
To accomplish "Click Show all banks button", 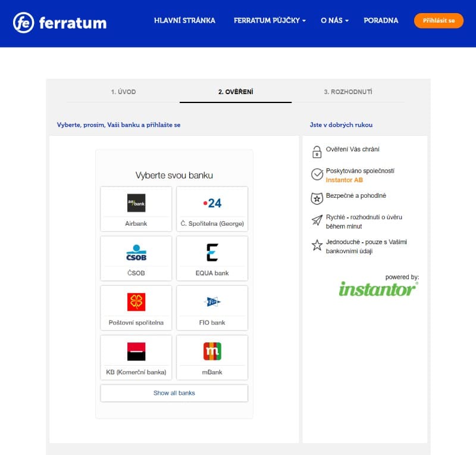I will coord(174,393).
